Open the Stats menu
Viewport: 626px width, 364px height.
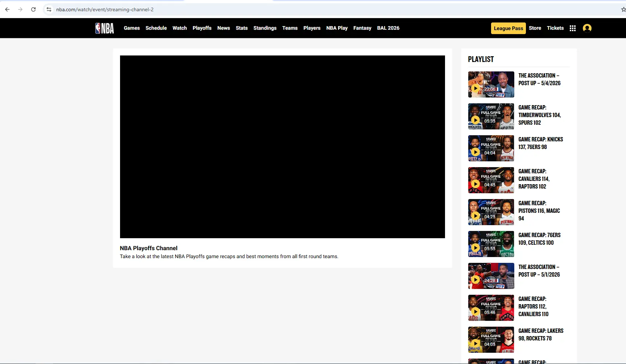point(242,28)
